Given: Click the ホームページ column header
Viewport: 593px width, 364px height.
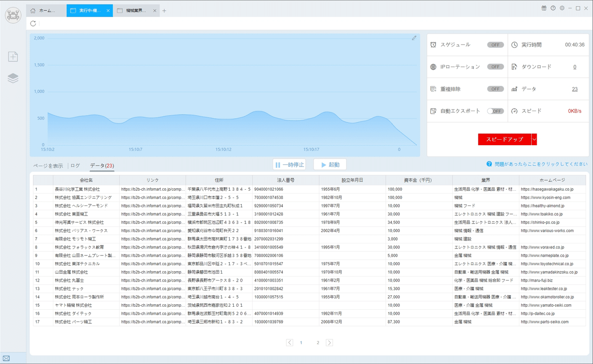Looking at the screenshot, I should click(x=552, y=180).
